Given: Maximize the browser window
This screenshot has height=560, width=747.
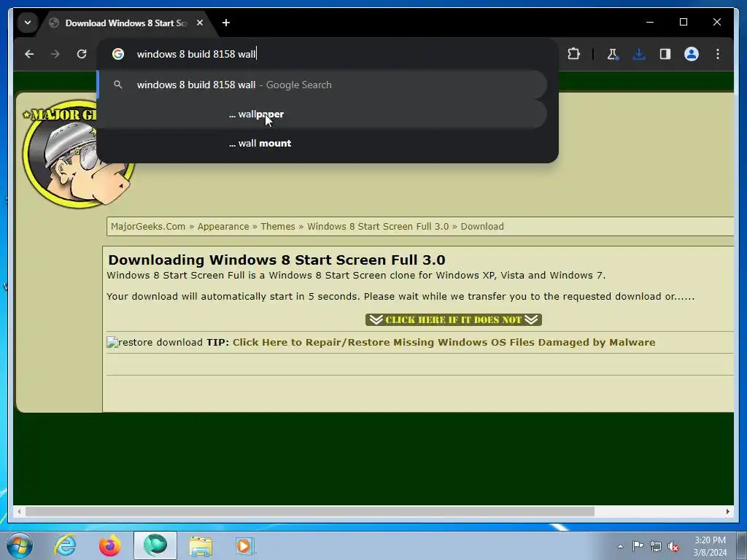Looking at the screenshot, I should click(683, 23).
